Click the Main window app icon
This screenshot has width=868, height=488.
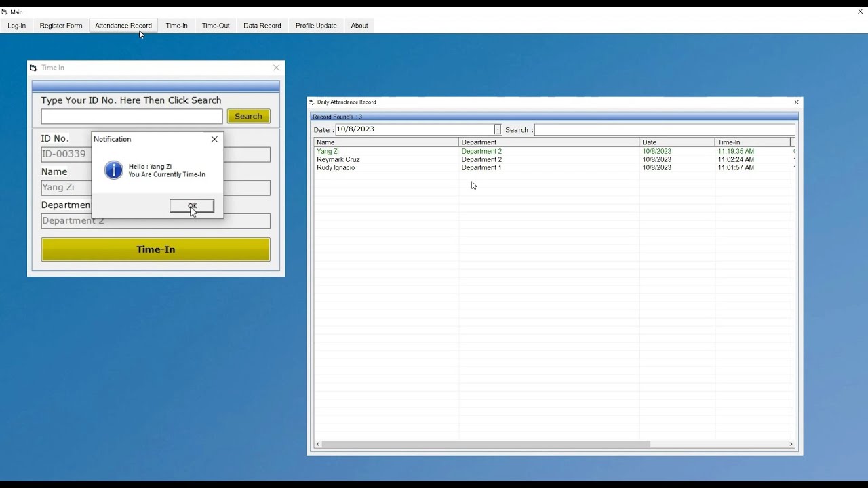(x=5, y=12)
